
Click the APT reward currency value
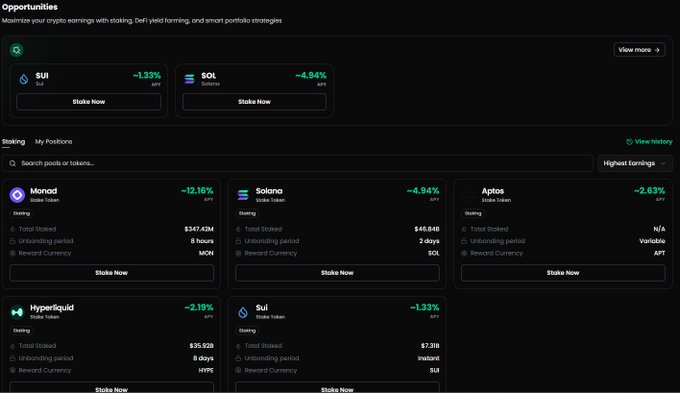coord(659,253)
